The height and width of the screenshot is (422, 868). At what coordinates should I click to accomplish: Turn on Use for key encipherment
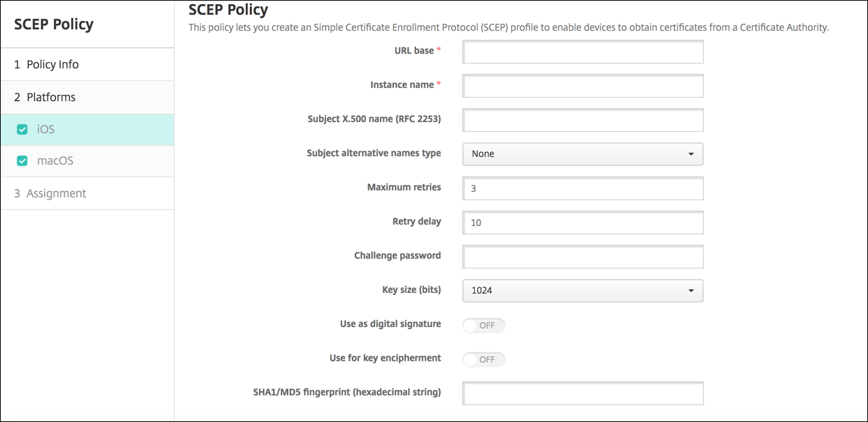coord(484,359)
